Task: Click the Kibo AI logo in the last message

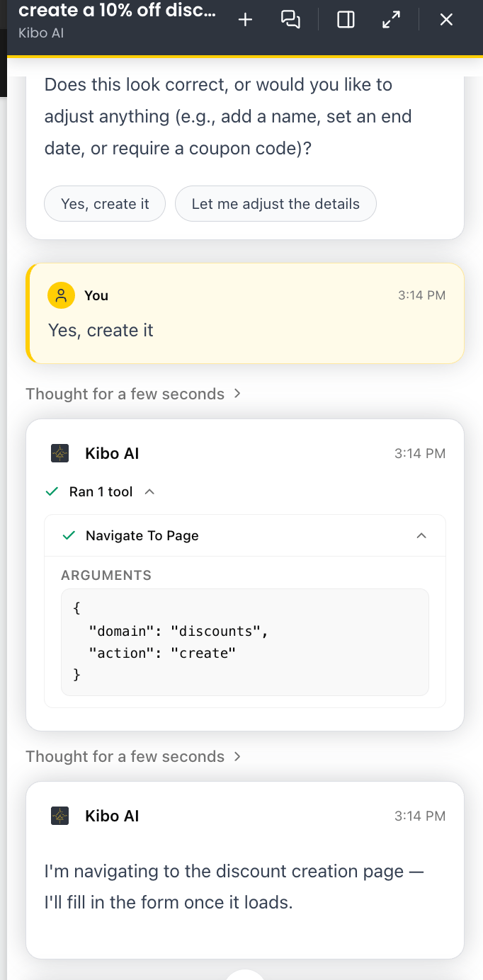Action: pos(60,816)
